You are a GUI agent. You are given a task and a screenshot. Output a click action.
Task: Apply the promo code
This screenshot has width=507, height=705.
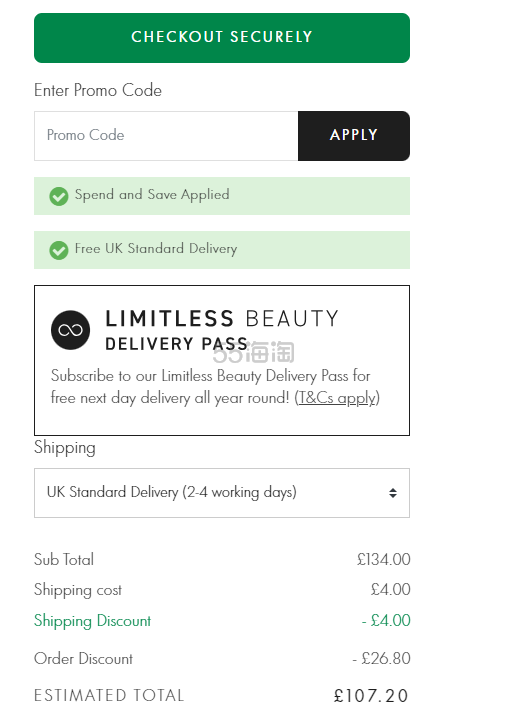pyautogui.click(x=354, y=136)
